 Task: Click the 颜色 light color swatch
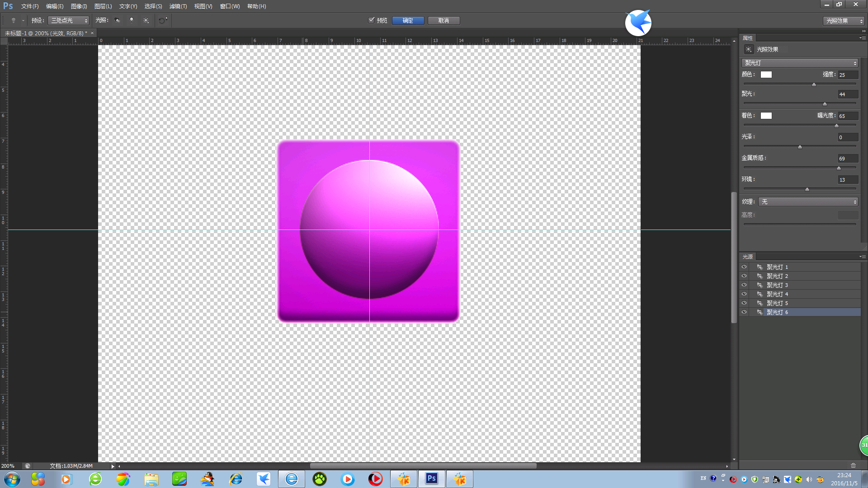coord(766,75)
